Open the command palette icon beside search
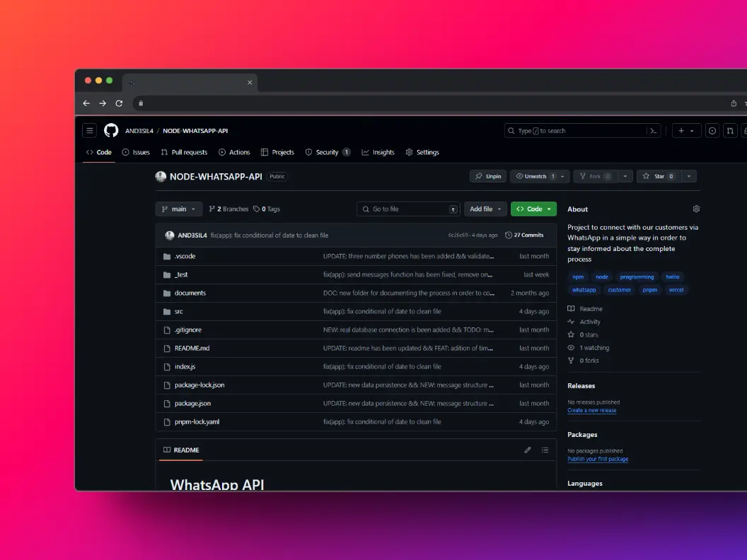This screenshot has width=747, height=560. click(652, 130)
